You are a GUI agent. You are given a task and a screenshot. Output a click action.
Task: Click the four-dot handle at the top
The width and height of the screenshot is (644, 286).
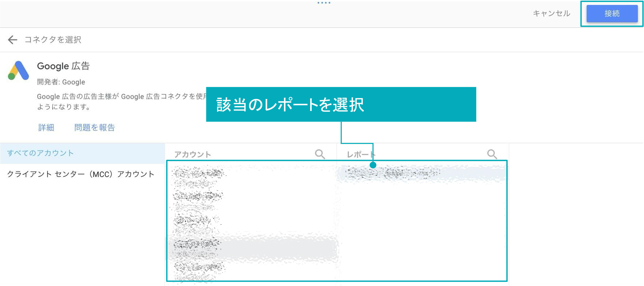(324, 3)
